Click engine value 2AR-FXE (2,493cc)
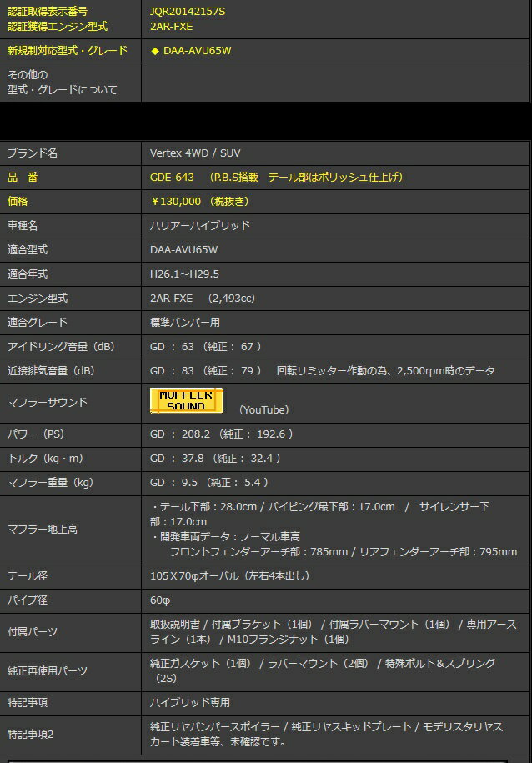532x763 pixels. point(203,298)
